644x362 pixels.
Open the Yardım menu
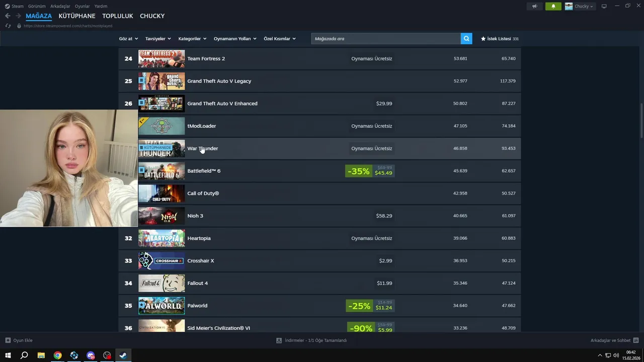click(x=101, y=6)
